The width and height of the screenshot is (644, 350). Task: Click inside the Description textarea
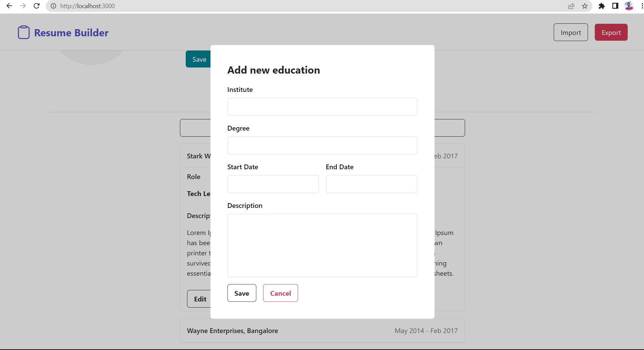tap(322, 245)
